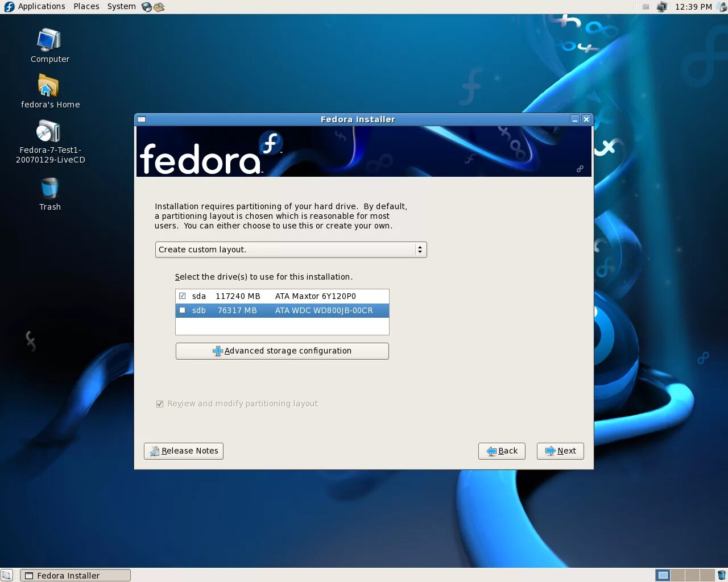
Task: Click the Show Desktop icon in bottom panel
Action: tap(7, 575)
